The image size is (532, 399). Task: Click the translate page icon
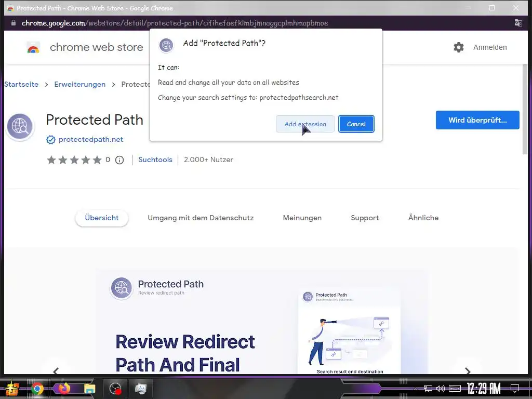coord(518,23)
